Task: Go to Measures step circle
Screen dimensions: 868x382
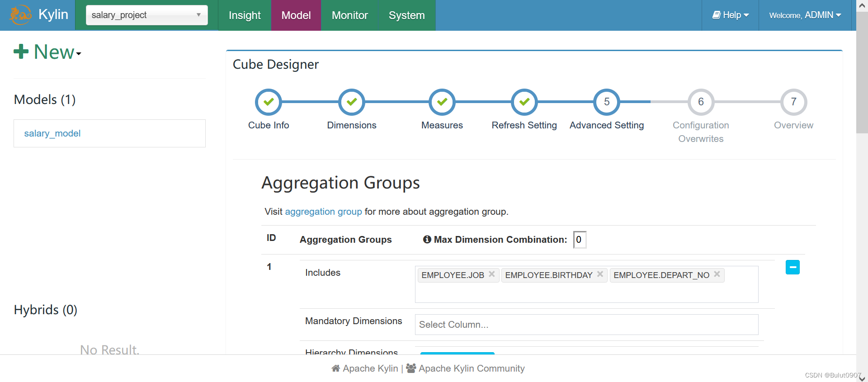Action: click(x=442, y=102)
